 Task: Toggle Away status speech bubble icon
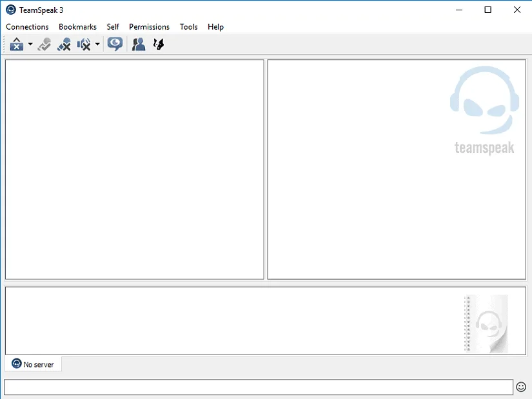point(115,44)
